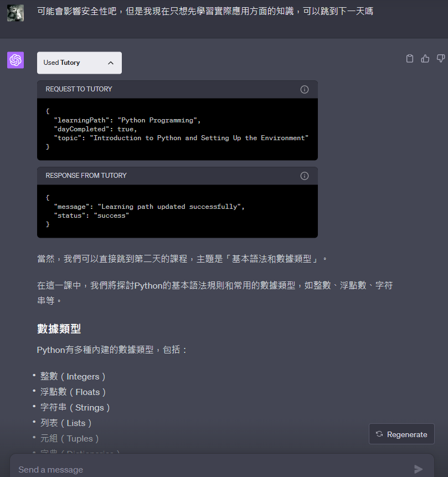Give thumbs up to the response
The image size is (448, 477).
click(425, 58)
